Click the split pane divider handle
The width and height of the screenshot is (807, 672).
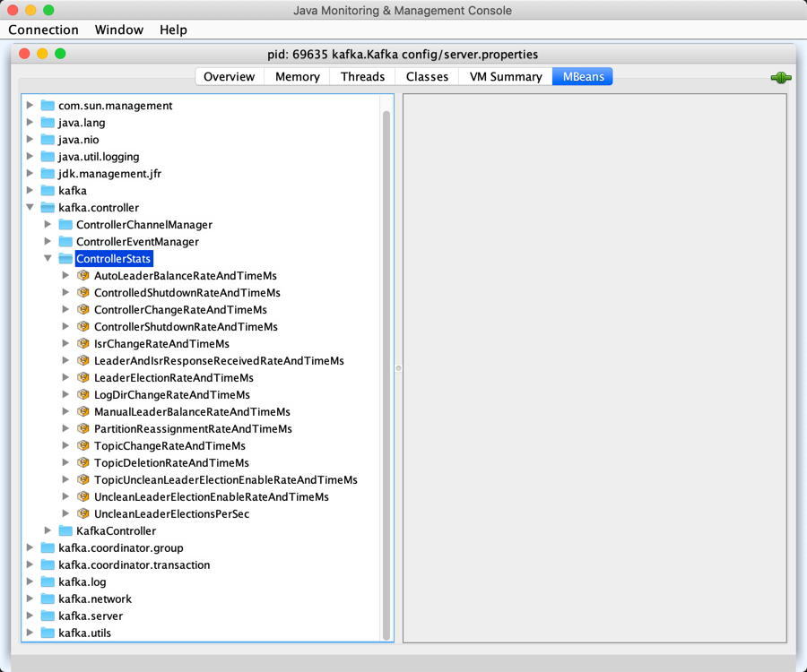tap(398, 368)
